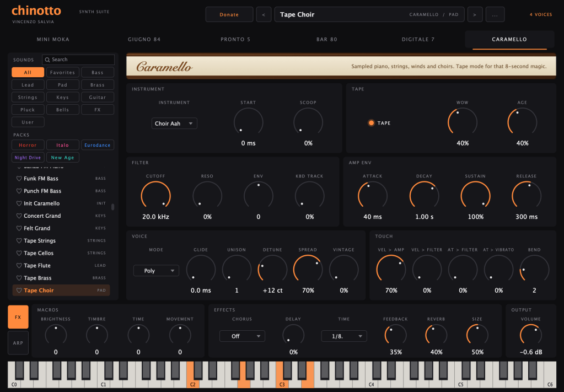Click the sounds Search field
Image resolution: width=564 pixels, height=392 pixels.
point(78,60)
